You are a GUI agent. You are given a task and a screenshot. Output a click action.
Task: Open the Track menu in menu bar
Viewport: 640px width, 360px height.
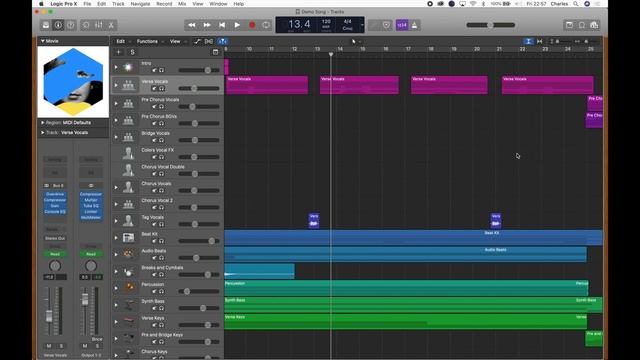tap(118, 4)
